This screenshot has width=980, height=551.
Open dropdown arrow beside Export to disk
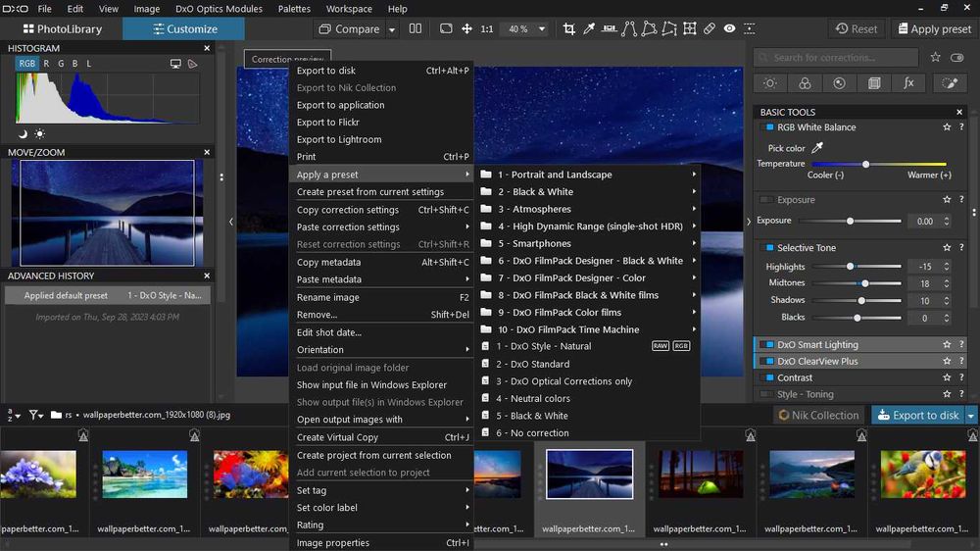(x=971, y=416)
